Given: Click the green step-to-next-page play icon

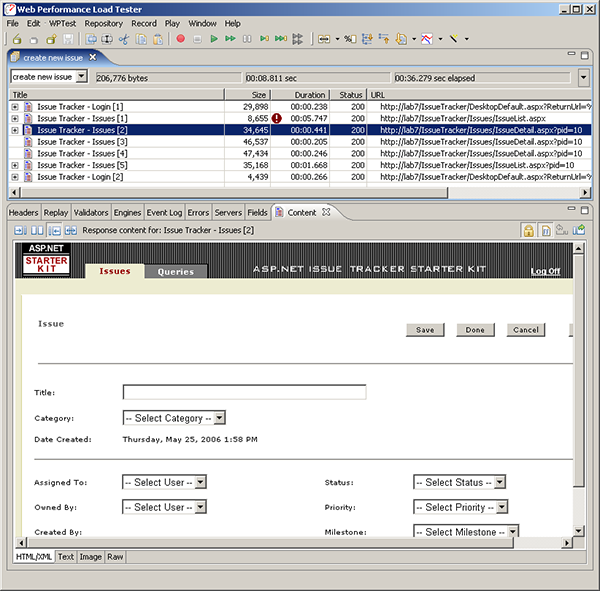Looking at the screenshot, I should point(264,39).
